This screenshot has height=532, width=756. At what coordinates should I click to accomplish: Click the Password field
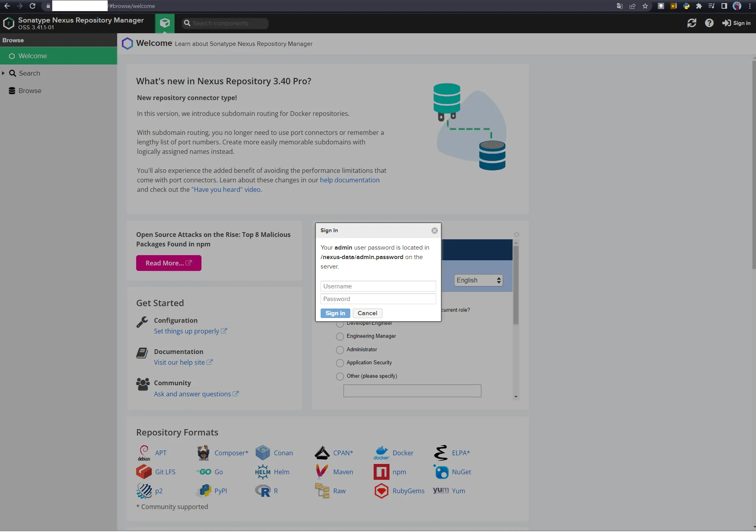[378, 299]
